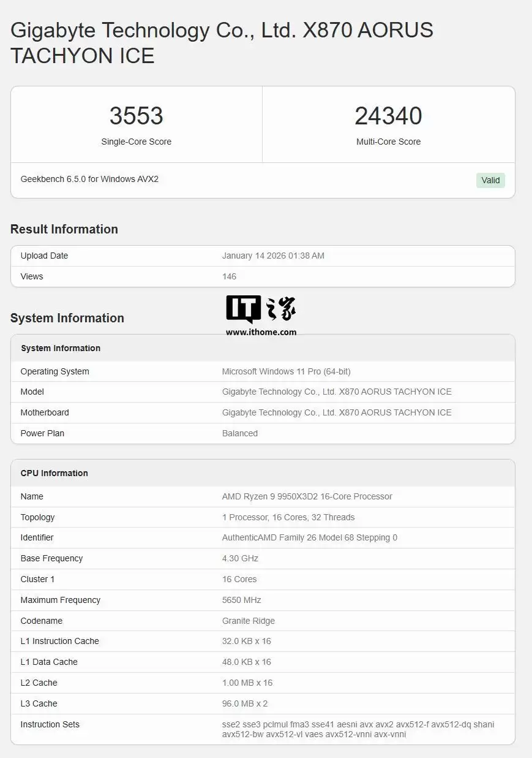Click the System Information table header

(61, 348)
